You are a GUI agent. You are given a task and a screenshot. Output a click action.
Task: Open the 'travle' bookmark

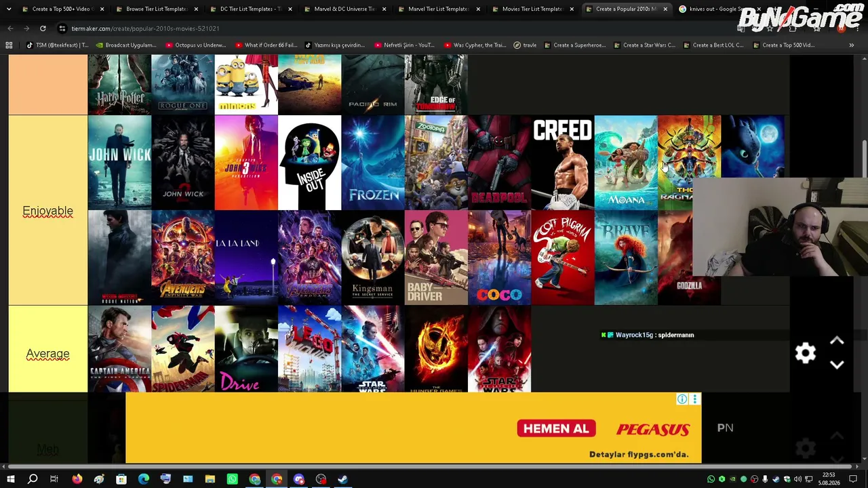click(x=525, y=45)
